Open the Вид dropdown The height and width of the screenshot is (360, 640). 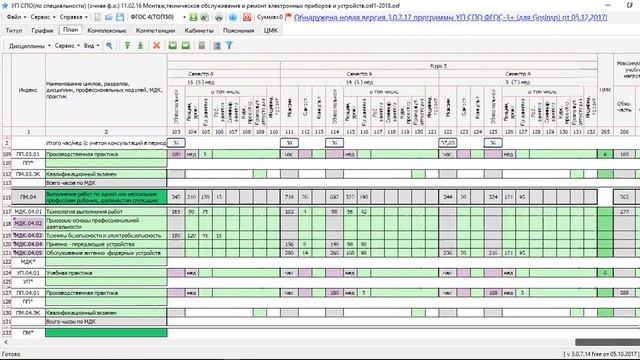click(91, 46)
